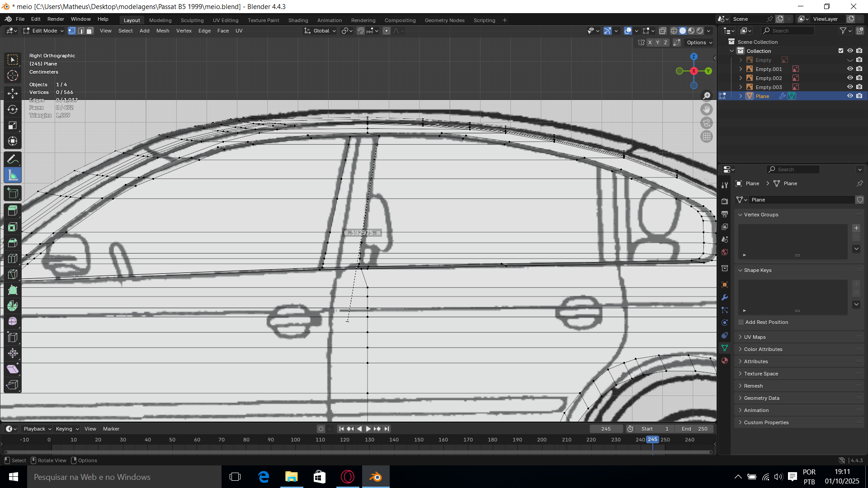The height and width of the screenshot is (488, 868).
Task: Enable the Add Rest Position checkbox
Action: [741, 322]
